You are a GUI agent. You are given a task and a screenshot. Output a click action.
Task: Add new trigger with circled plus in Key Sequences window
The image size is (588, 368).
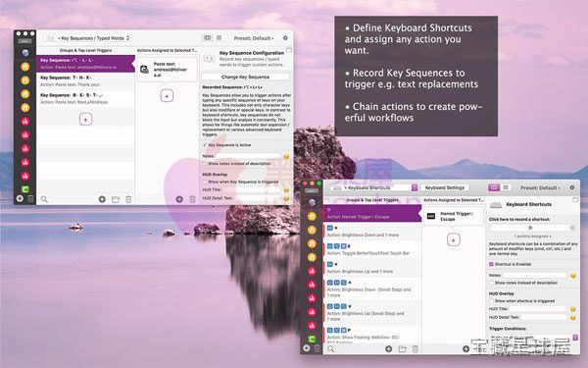102,199
